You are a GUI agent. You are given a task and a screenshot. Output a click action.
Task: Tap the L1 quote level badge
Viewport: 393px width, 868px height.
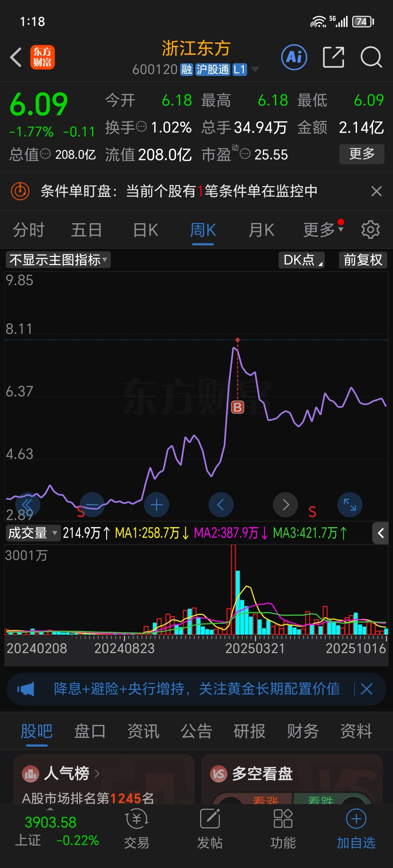coord(239,69)
